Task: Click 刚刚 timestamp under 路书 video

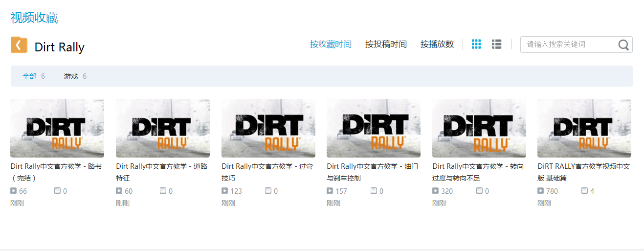Action: (17, 203)
